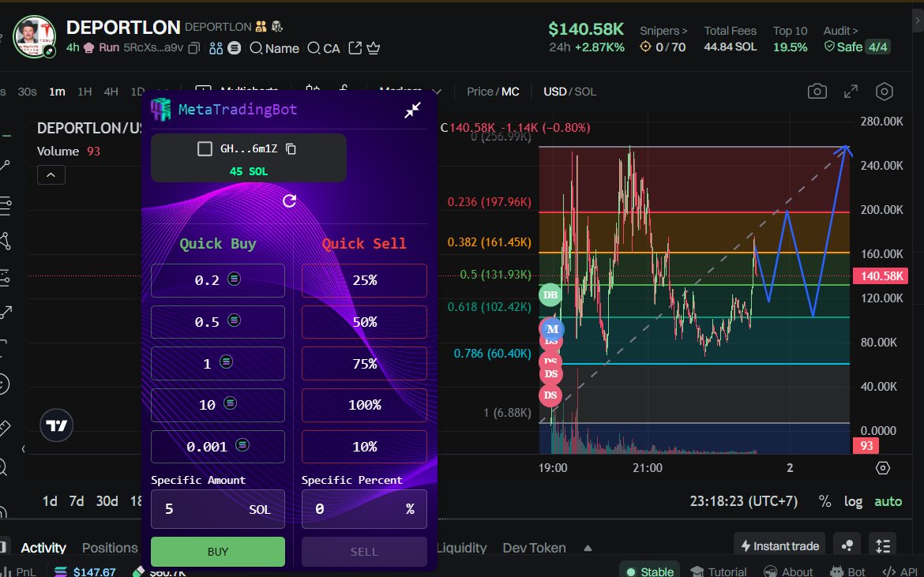Quick sell 100% of holdings
The width and height of the screenshot is (924, 577).
[x=364, y=405]
